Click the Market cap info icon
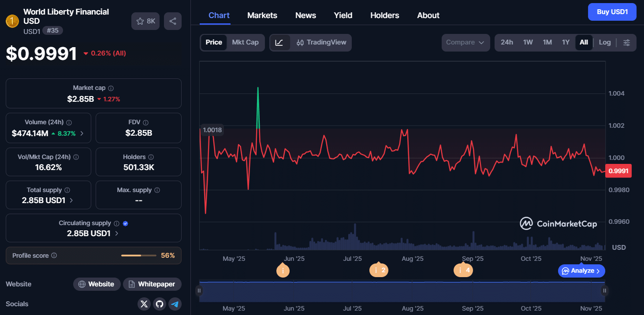The height and width of the screenshot is (315, 644). pyautogui.click(x=111, y=88)
